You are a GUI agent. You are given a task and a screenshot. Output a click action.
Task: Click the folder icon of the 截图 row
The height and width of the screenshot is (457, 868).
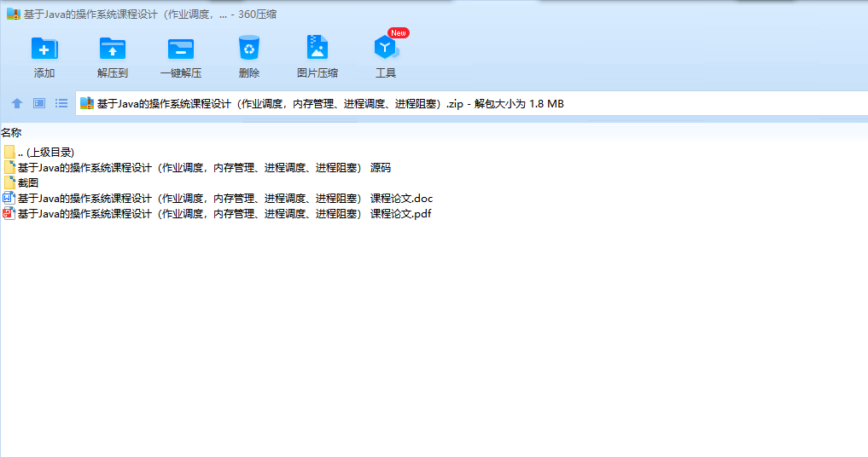coord(9,182)
